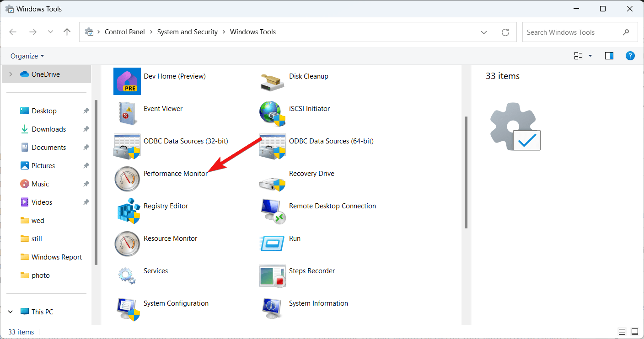Switch to large icons view in status bar
The image size is (644, 339).
click(x=635, y=332)
